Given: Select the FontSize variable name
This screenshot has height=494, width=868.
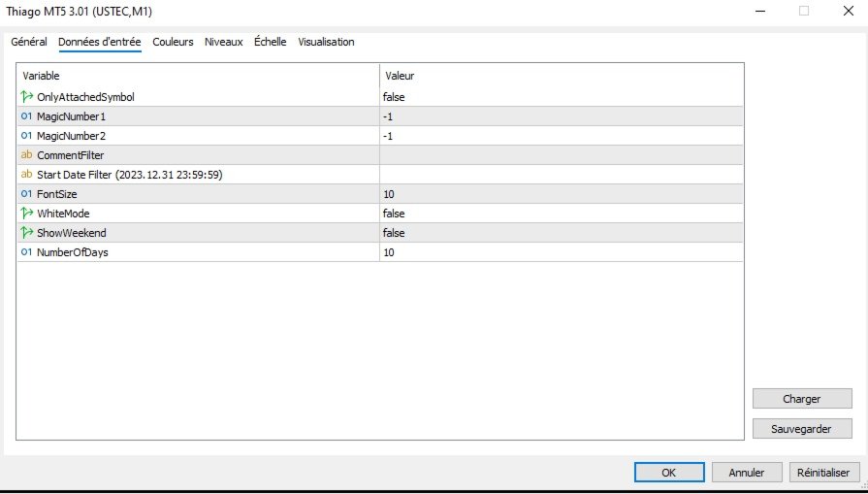Looking at the screenshot, I should [57, 194].
